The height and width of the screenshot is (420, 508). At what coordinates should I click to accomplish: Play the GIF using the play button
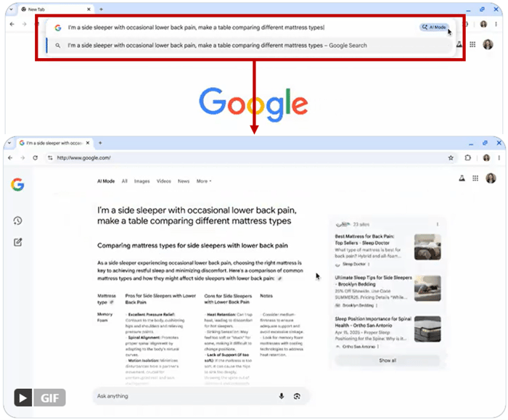click(x=24, y=398)
